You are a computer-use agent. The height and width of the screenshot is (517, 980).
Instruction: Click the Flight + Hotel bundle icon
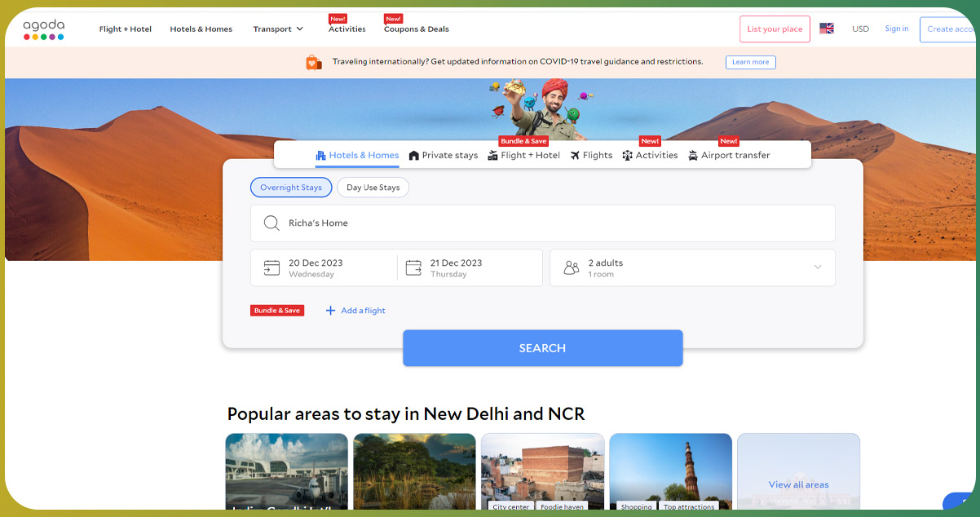coord(492,155)
